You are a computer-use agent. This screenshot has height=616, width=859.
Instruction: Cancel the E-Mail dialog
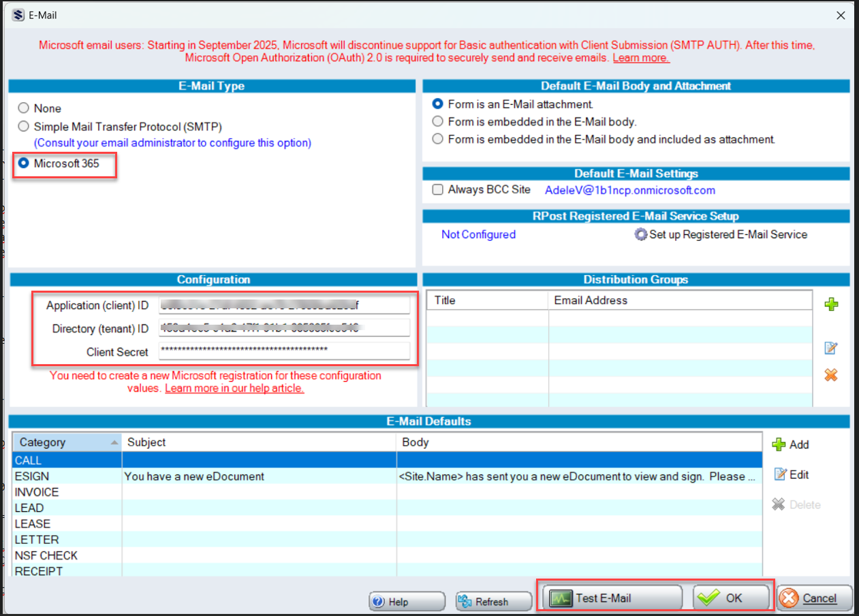[815, 598]
